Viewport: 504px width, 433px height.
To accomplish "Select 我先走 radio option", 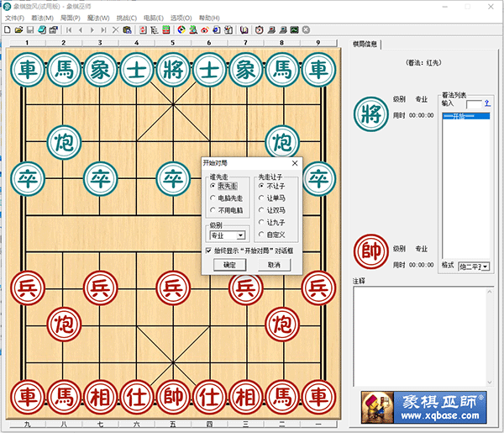I will 224,186.
